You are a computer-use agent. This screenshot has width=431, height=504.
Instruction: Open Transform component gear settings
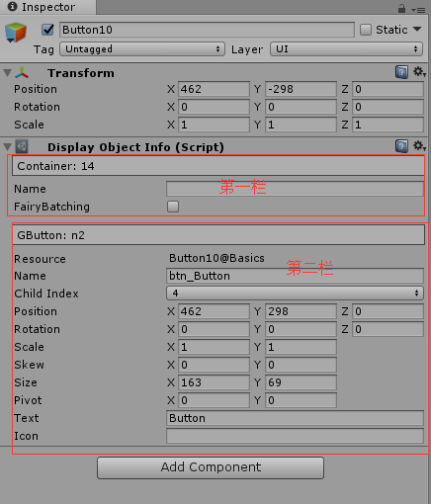419,72
